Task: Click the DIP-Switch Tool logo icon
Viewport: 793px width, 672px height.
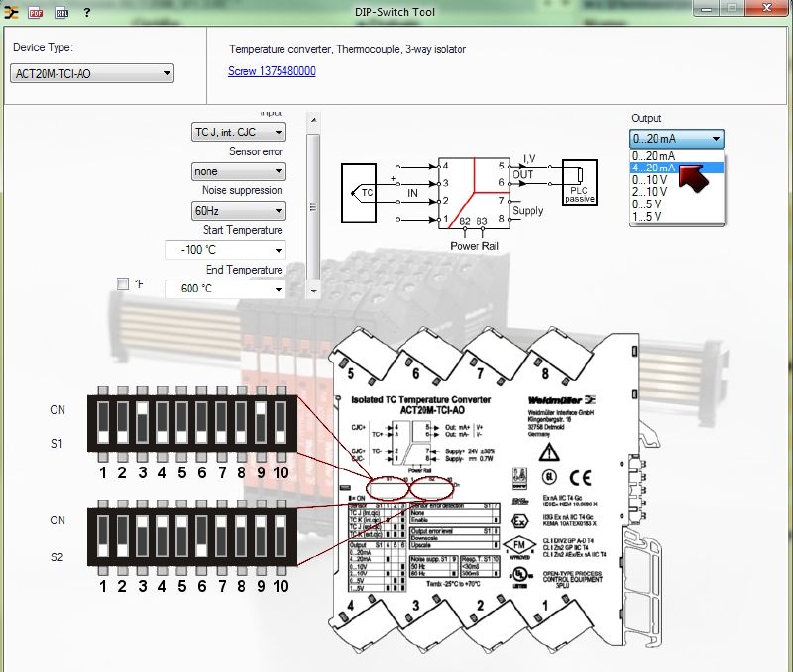Action: point(13,12)
